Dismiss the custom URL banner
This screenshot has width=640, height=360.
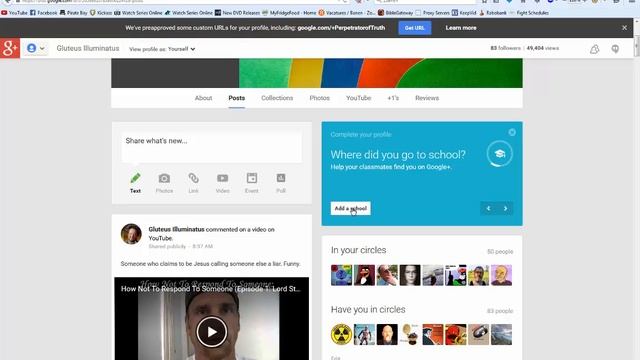click(x=624, y=28)
